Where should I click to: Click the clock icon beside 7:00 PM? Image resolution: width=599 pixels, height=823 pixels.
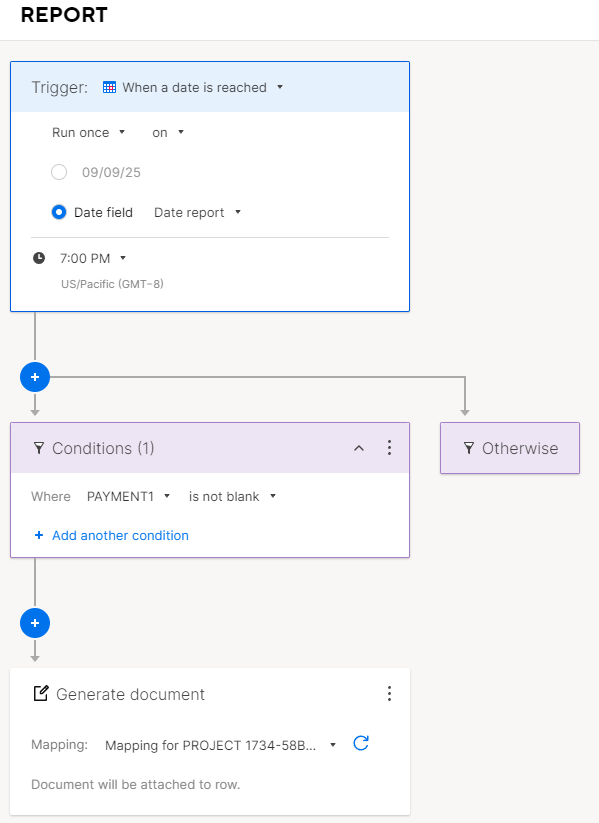pos(39,258)
